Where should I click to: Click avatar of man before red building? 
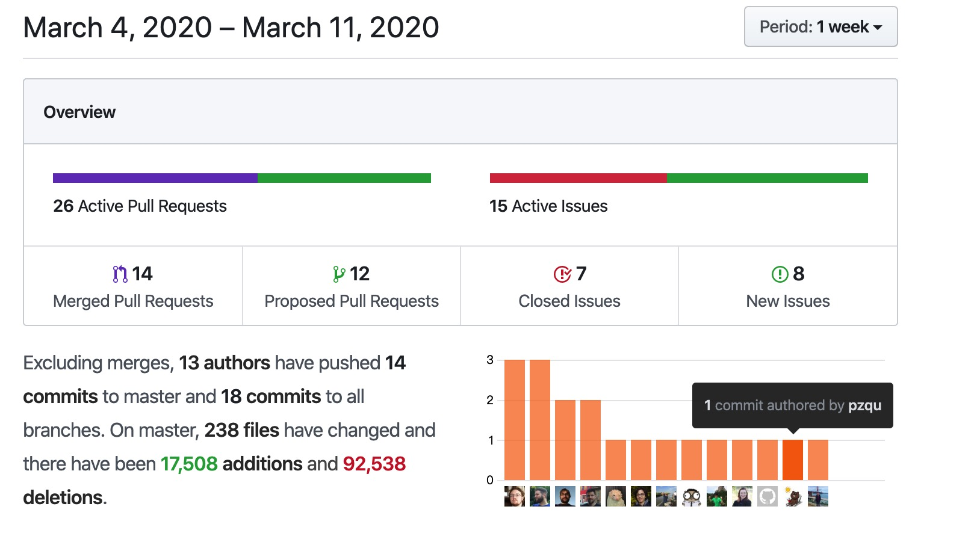click(591, 496)
